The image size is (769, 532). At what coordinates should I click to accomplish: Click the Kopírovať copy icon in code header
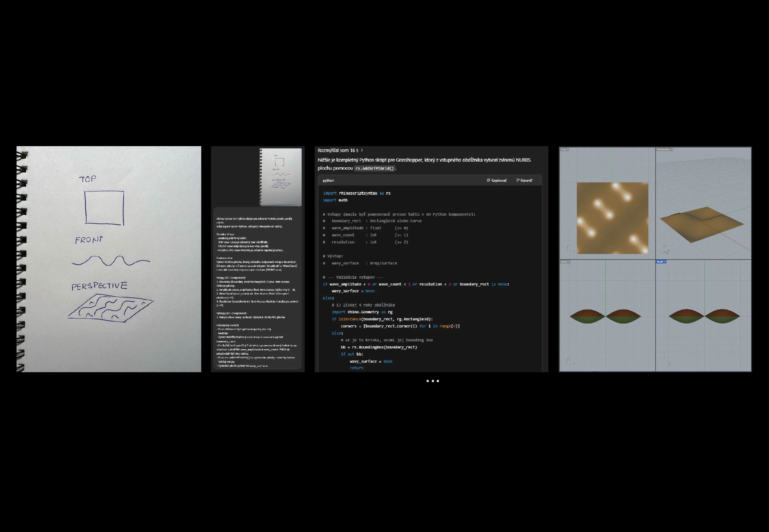click(x=488, y=180)
